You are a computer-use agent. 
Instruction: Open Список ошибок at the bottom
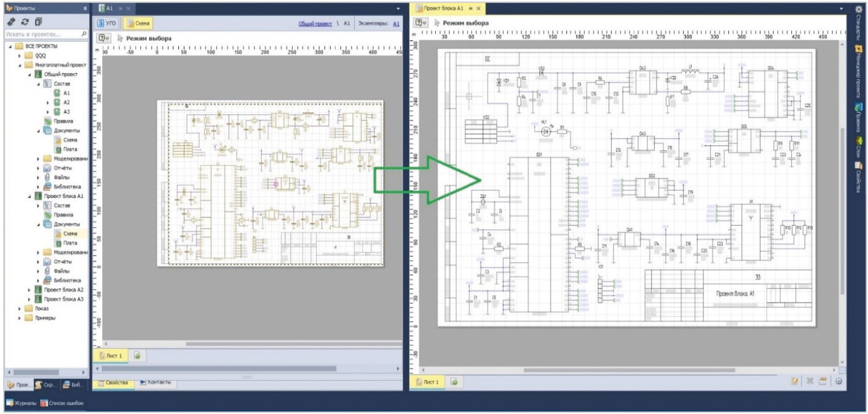tap(62, 404)
